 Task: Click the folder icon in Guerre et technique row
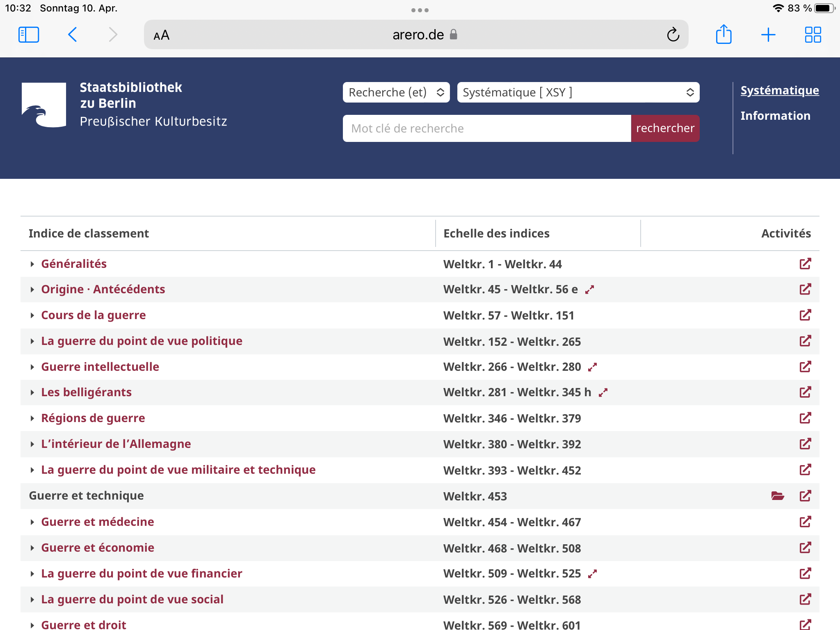click(x=777, y=496)
